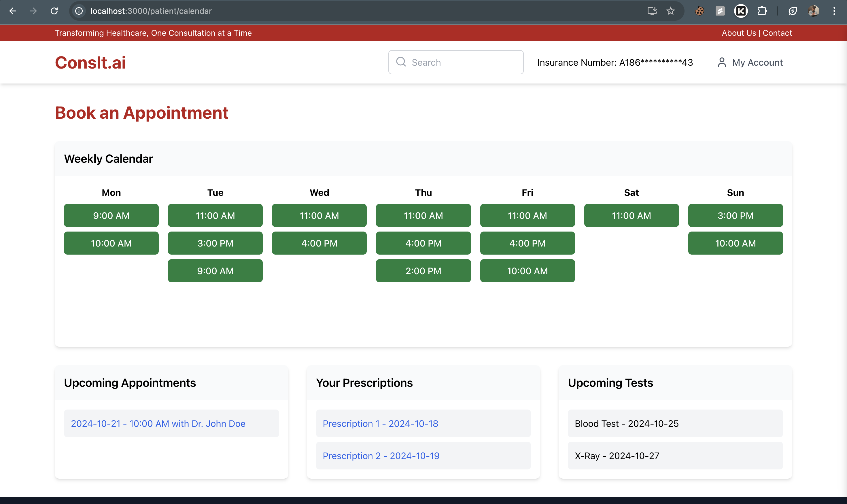Select Thursday 2:00 PM time slot

pos(423,271)
